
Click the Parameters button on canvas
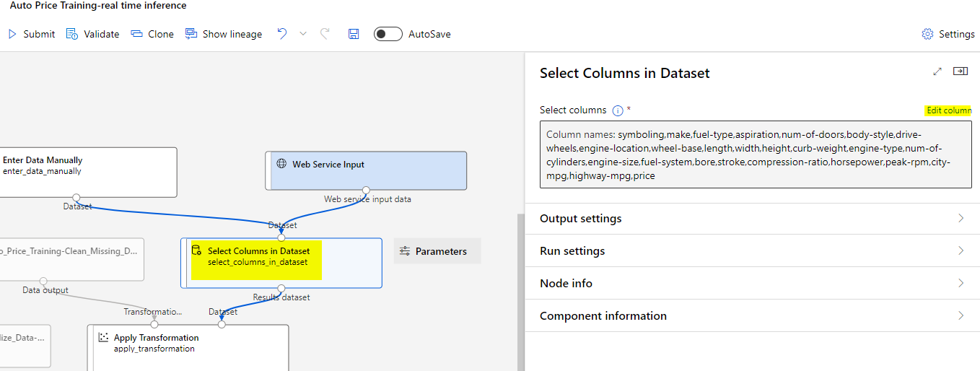coord(437,251)
